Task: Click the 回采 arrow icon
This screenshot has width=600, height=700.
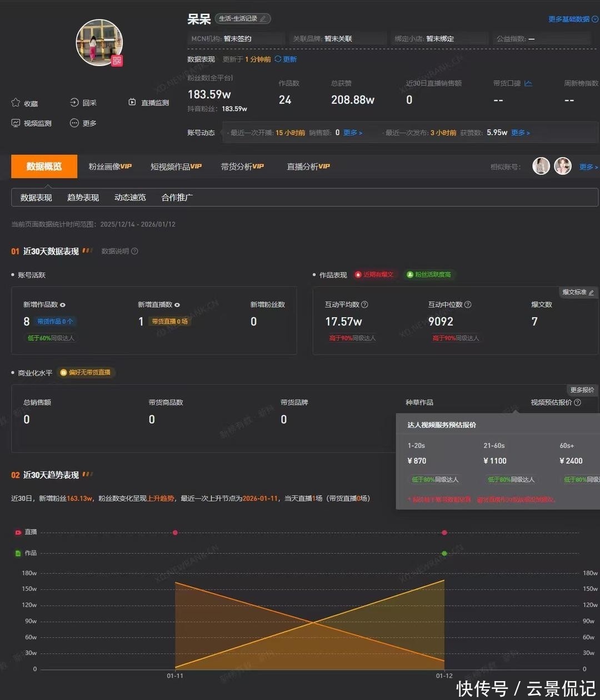Action: click(x=74, y=102)
